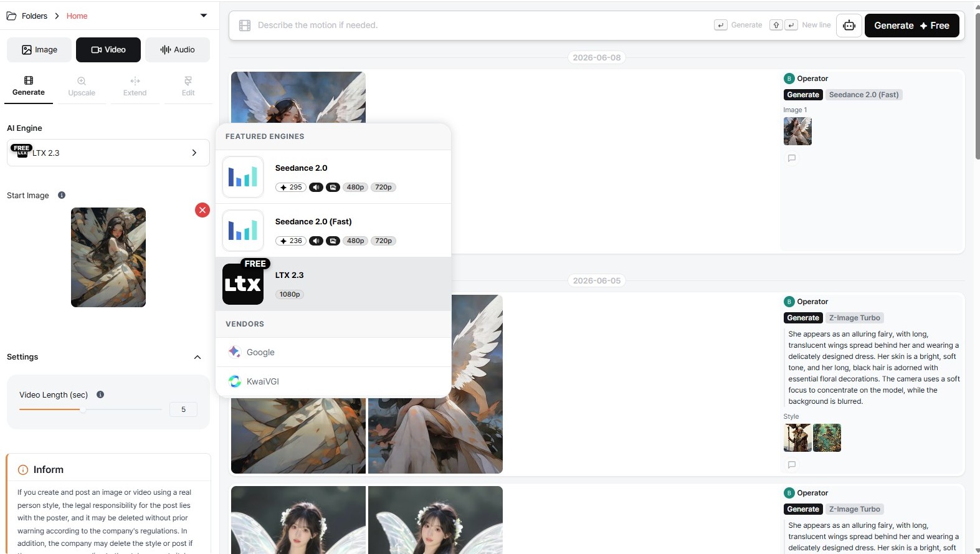
Task: Open the angel video thumbnail dated 2026-06-08
Action: pyautogui.click(x=298, y=97)
